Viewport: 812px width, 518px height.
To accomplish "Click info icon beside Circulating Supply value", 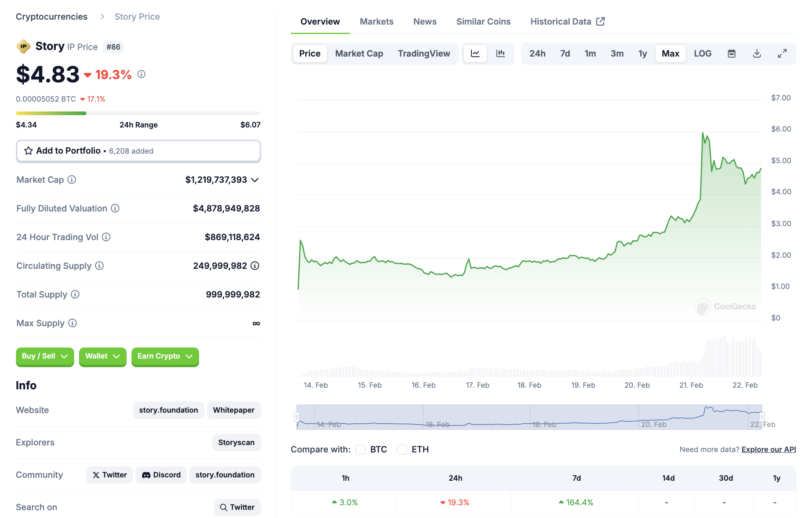I will tap(255, 266).
